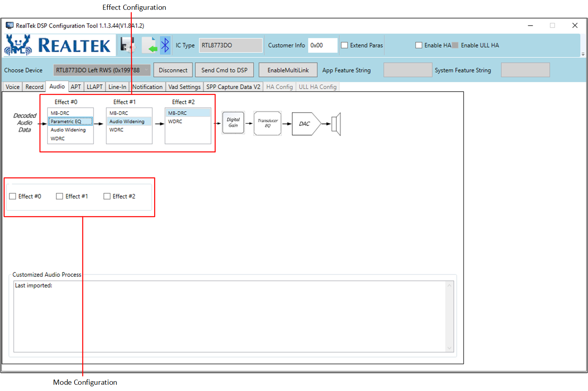
Task: Open the Choose Device dropdown
Action: click(x=102, y=70)
